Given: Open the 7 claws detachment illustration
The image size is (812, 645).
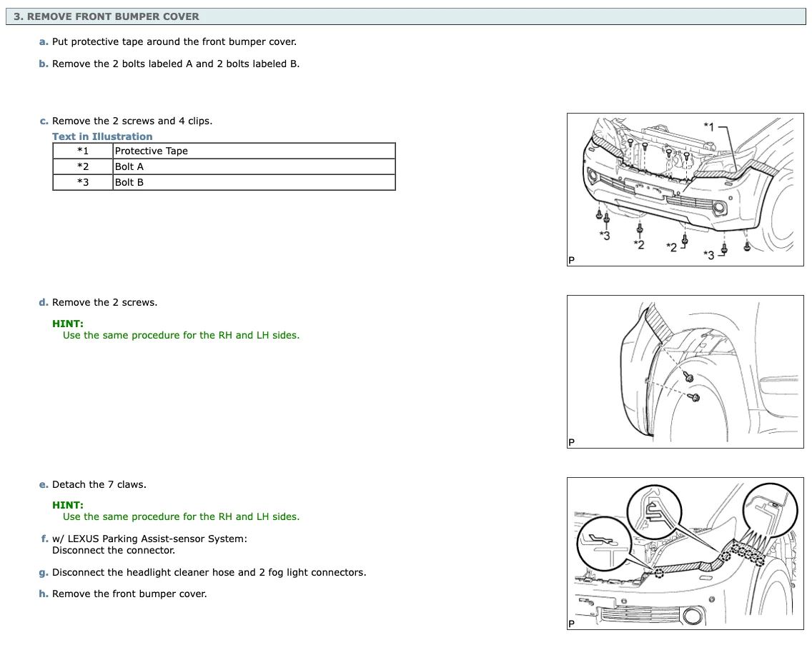Looking at the screenshot, I should point(685,554).
